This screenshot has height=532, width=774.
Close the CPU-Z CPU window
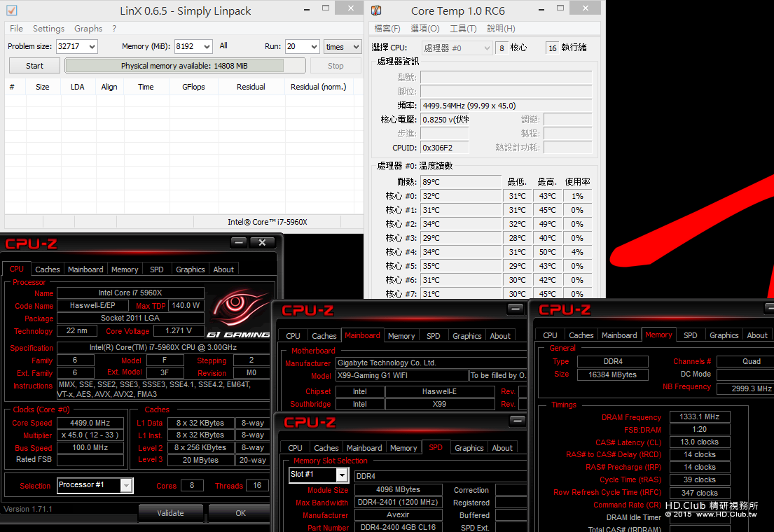coord(262,242)
